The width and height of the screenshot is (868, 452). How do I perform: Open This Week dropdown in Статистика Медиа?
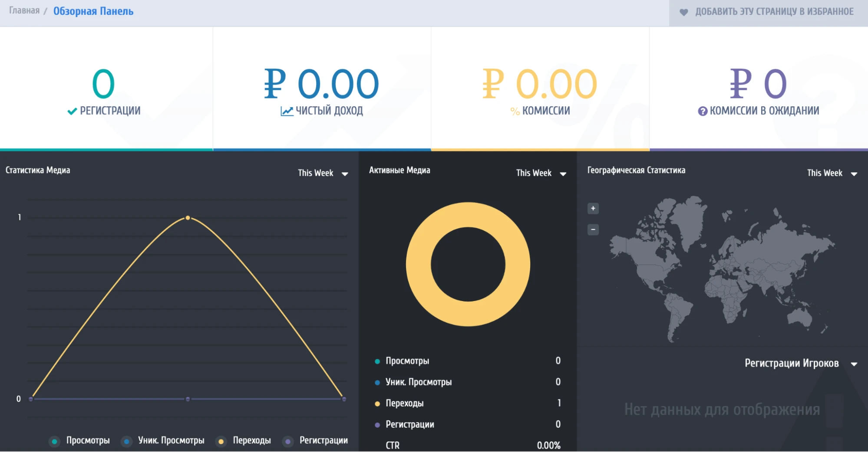[323, 173]
